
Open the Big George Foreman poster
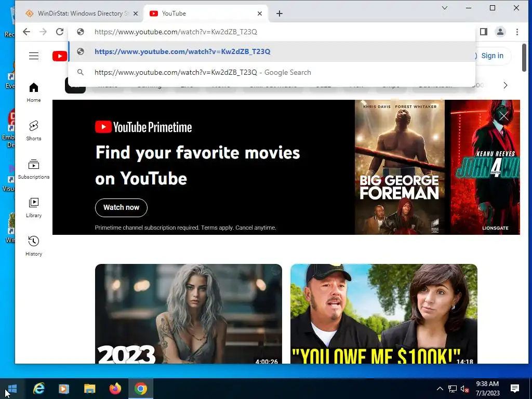click(x=400, y=167)
